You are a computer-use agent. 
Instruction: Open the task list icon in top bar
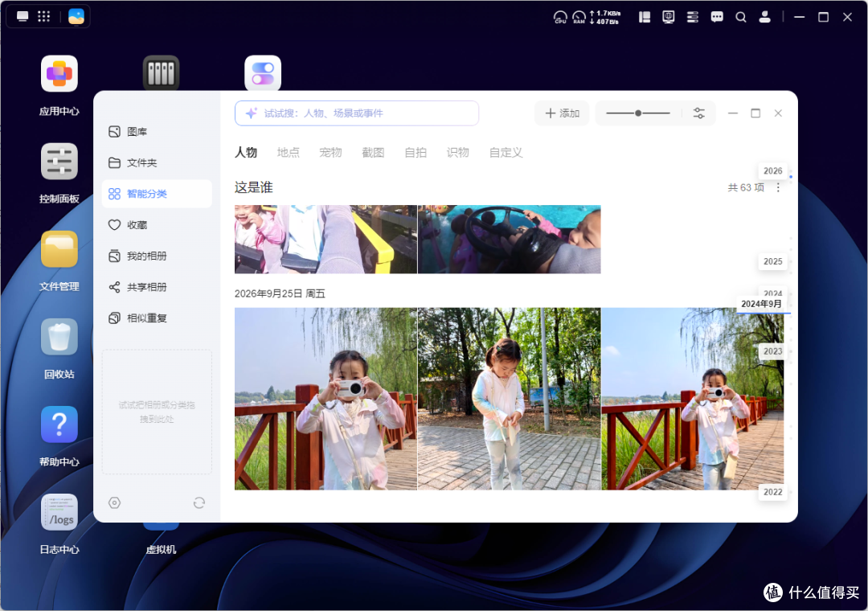[693, 17]
